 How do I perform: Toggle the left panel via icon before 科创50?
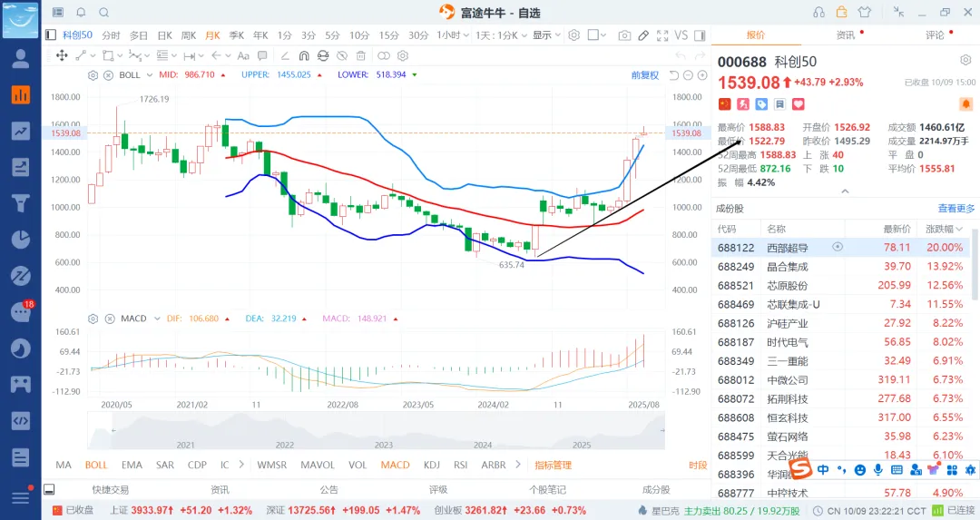[x=52, y=35]
